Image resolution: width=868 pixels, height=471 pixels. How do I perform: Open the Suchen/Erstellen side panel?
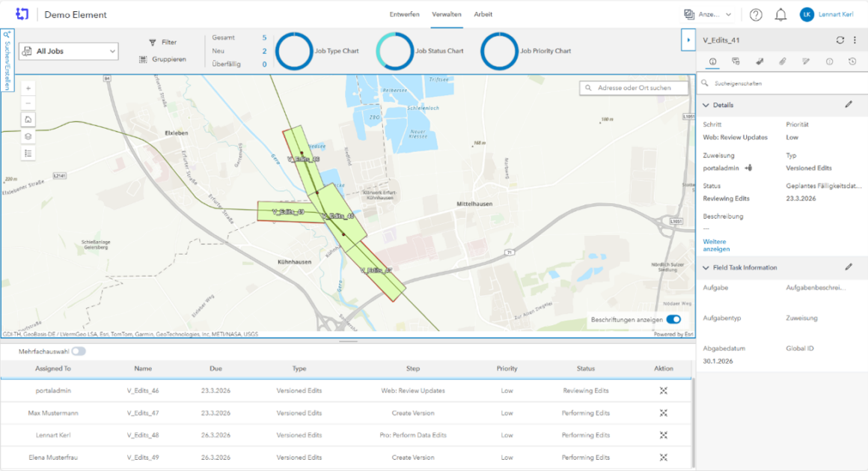click(x=7, y=60)
